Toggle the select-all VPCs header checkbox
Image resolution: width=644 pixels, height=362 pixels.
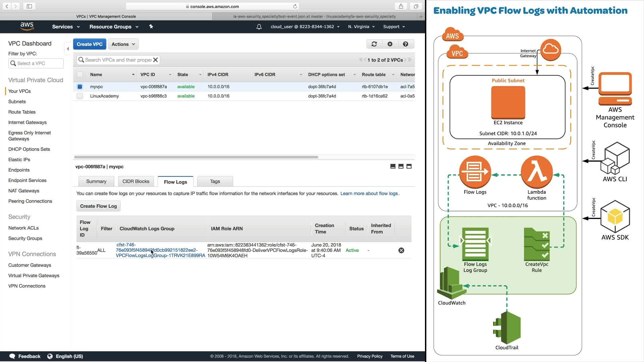[x=80, y=75]
